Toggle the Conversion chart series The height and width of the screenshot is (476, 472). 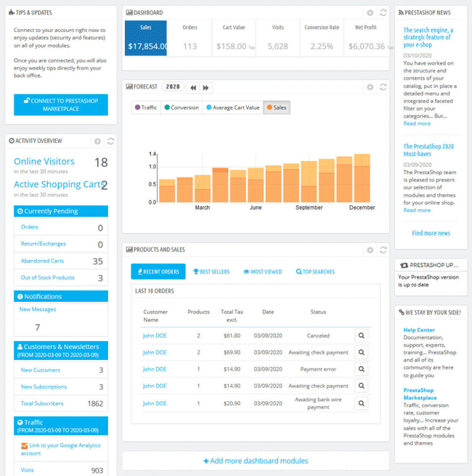(182, 107)
